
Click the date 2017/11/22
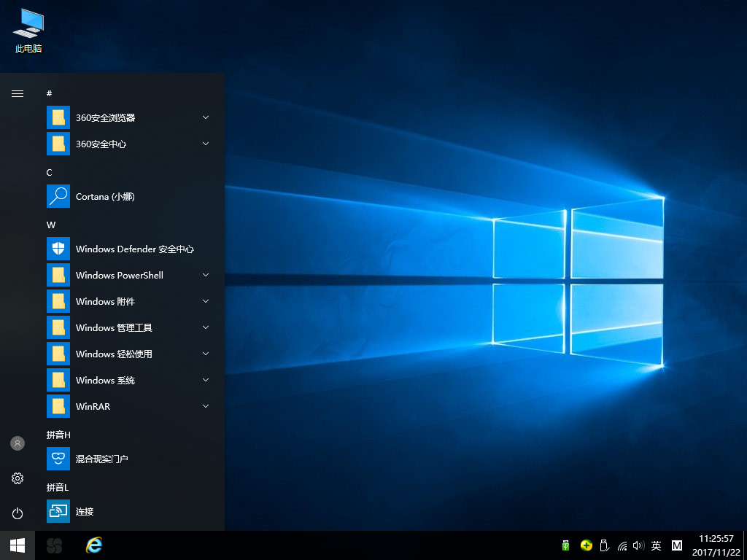[x=716, y=553]
